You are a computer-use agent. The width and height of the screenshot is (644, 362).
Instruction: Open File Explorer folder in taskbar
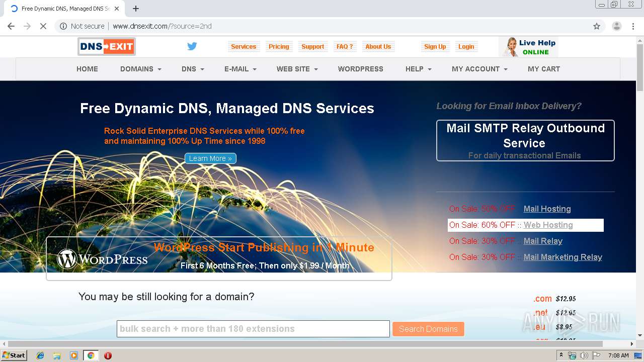57,355
